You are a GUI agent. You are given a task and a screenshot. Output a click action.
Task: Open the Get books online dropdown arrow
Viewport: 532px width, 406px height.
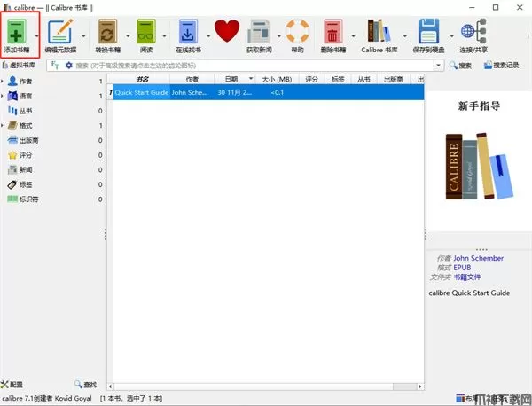coord(208,36)
